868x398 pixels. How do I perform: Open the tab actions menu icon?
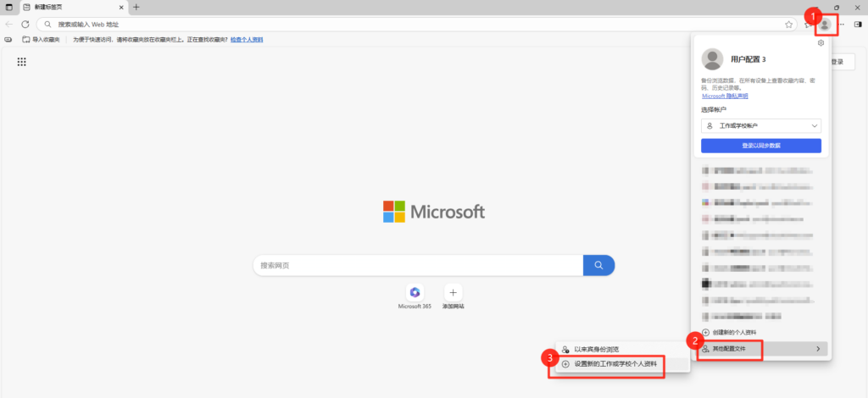coord(9,7)
